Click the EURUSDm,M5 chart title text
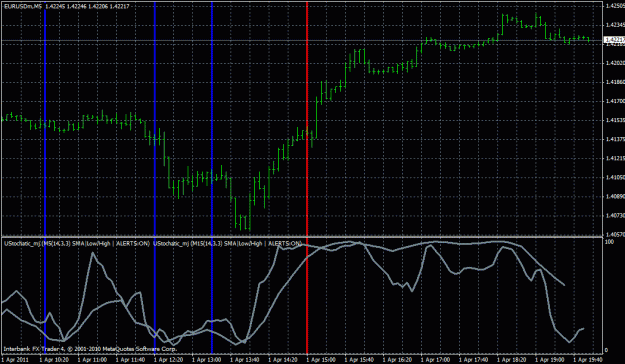This screenshot has height=364, width=625. click(x=22, y=6)
